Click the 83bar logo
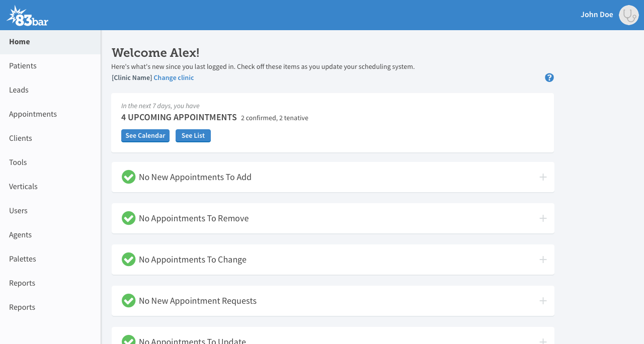 pos(28,16)
